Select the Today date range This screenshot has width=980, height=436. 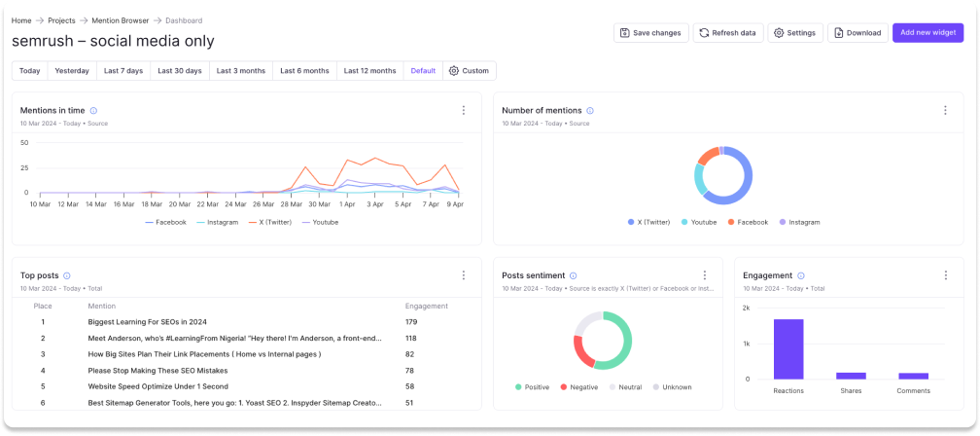click(29, 71)
